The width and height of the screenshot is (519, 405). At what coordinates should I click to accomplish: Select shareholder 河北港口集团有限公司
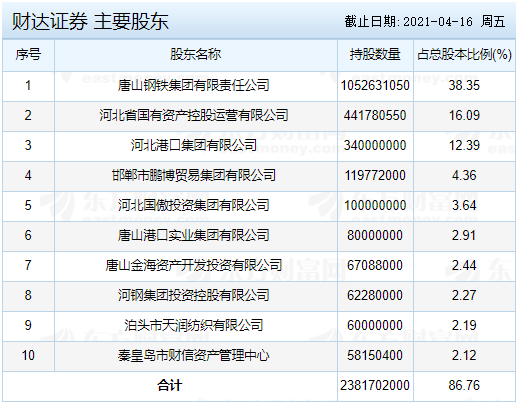point(194,145)
